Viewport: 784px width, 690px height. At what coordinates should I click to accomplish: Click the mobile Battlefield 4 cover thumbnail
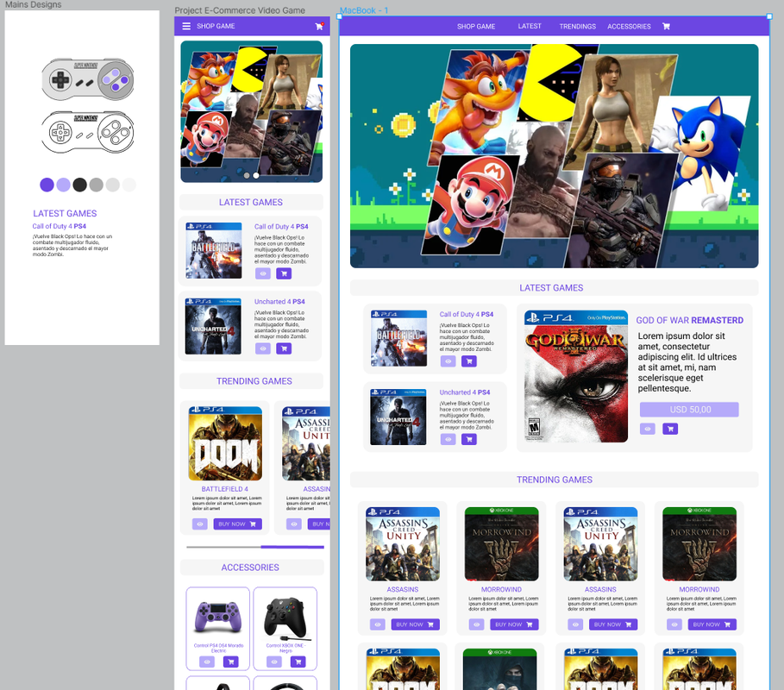[214, 250]
